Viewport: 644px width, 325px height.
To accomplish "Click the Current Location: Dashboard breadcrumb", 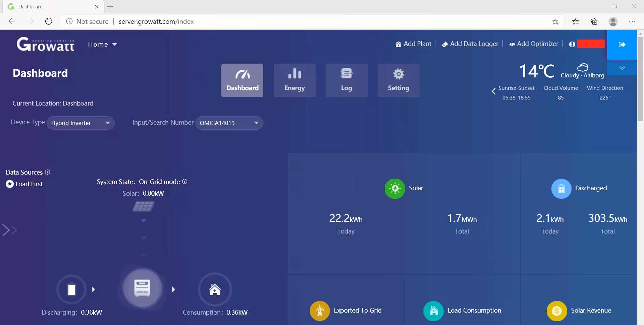I will pos(53,103).
